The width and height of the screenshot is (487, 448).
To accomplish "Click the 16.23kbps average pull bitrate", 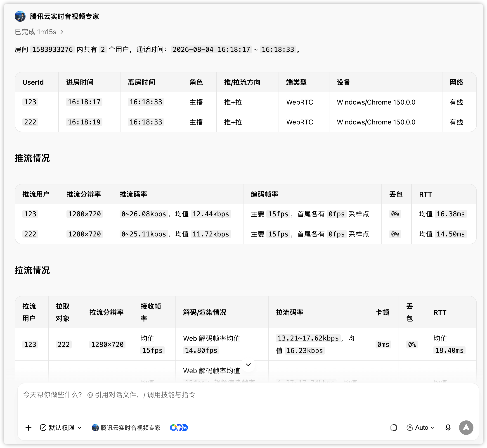I will coord(305,350).
